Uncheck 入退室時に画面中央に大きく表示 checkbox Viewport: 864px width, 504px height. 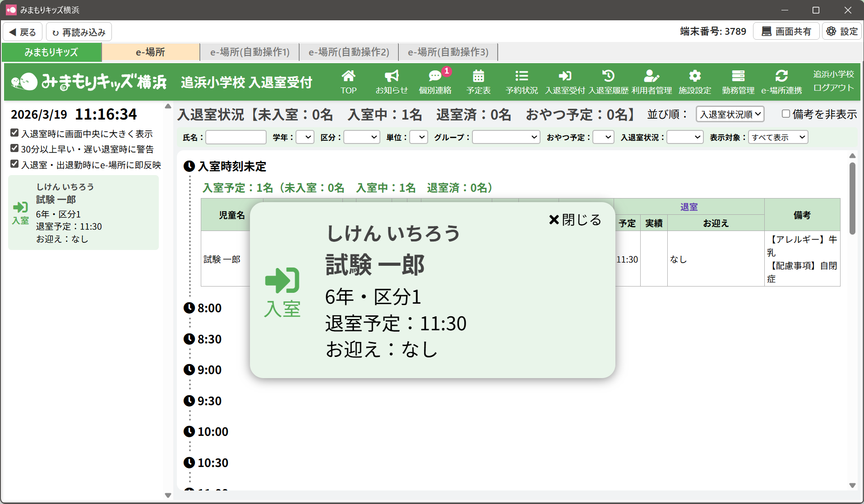pos(14,133)
